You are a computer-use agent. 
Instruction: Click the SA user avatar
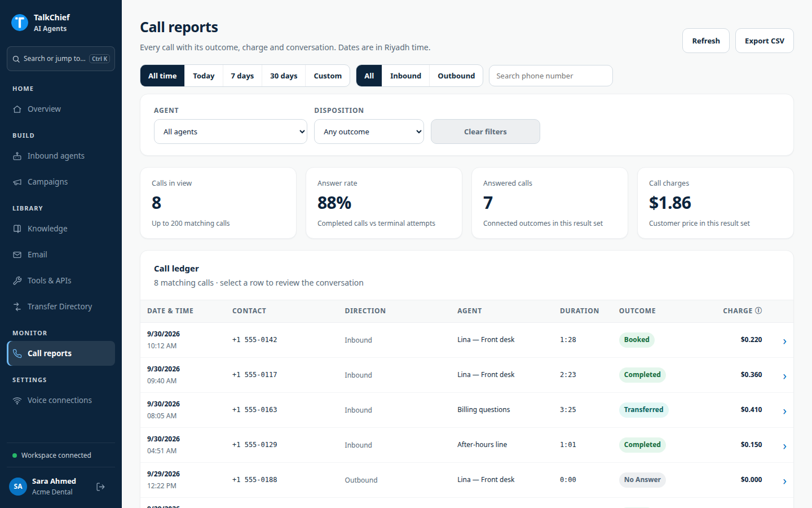click(18, 486)
